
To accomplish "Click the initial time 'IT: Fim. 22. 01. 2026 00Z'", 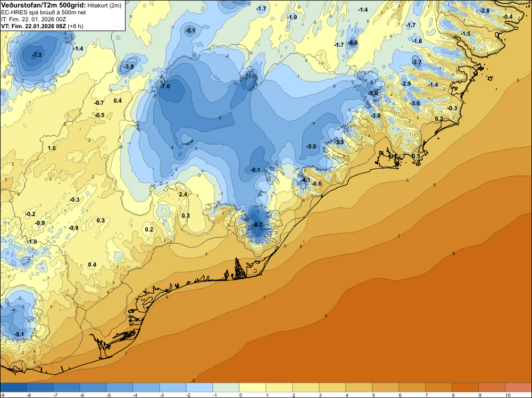I will [34, 19].
